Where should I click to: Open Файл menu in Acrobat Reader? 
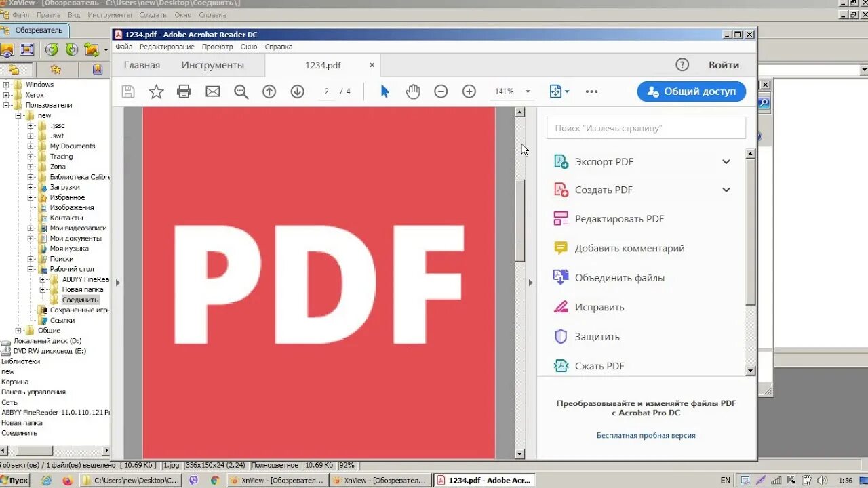(x=123, y=47)
